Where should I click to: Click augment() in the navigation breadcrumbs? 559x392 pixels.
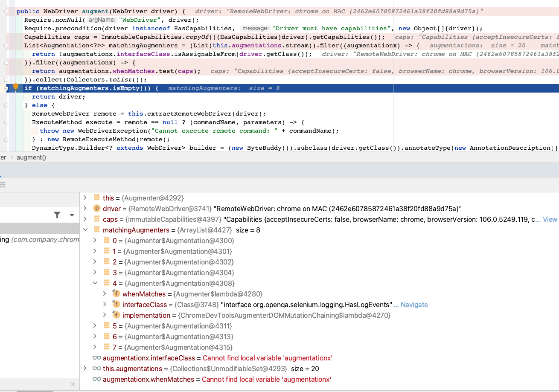(32, 157)
